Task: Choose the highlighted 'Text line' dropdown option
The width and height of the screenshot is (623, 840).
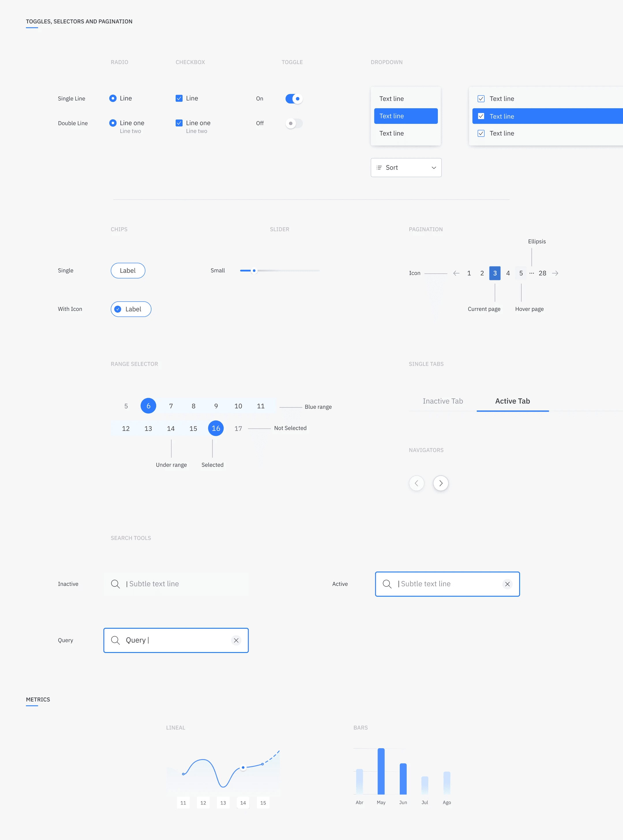Action: pyautogui.click(x=406, y=116)
